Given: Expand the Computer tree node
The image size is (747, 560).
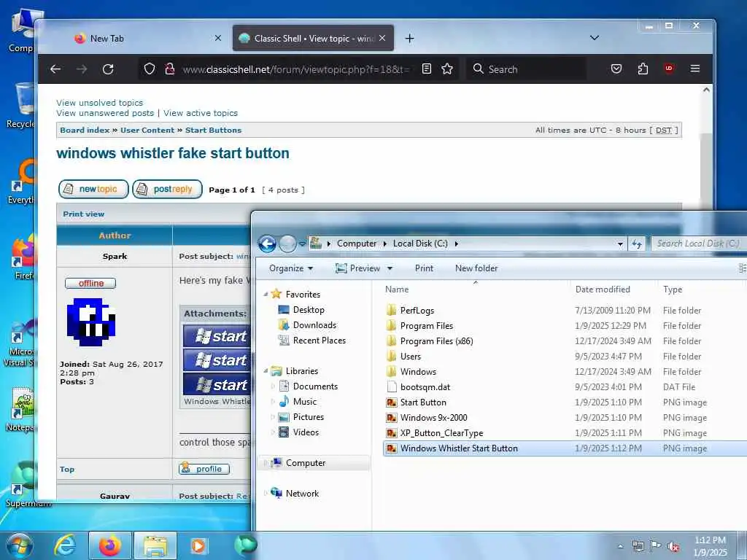Looking at the screenshot, I should [x=266, y=463].
